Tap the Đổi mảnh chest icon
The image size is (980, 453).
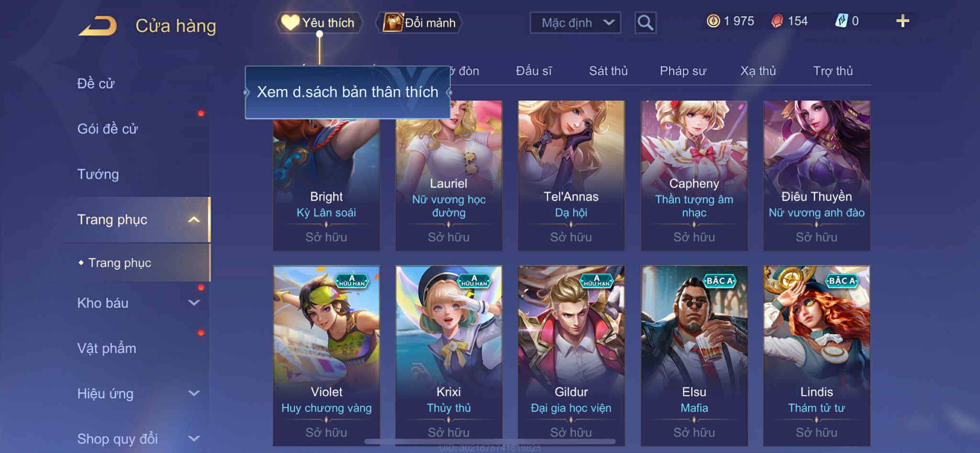tap(393, 23)
